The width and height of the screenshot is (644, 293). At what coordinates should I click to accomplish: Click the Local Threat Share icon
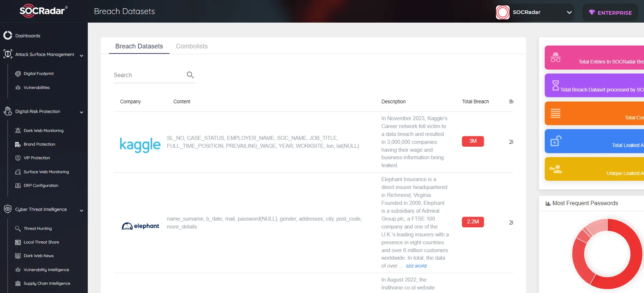(18, 242)
